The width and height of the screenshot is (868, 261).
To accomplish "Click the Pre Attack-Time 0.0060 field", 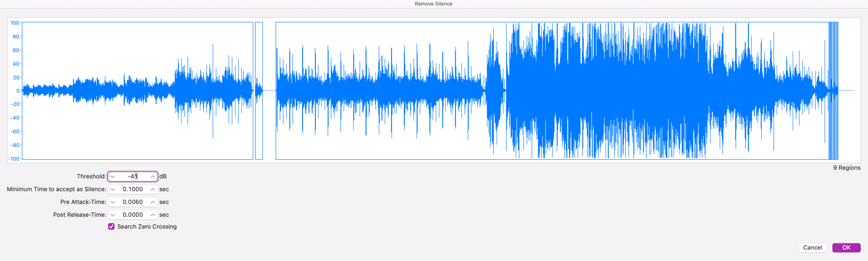I will click(x=133, y=202).
